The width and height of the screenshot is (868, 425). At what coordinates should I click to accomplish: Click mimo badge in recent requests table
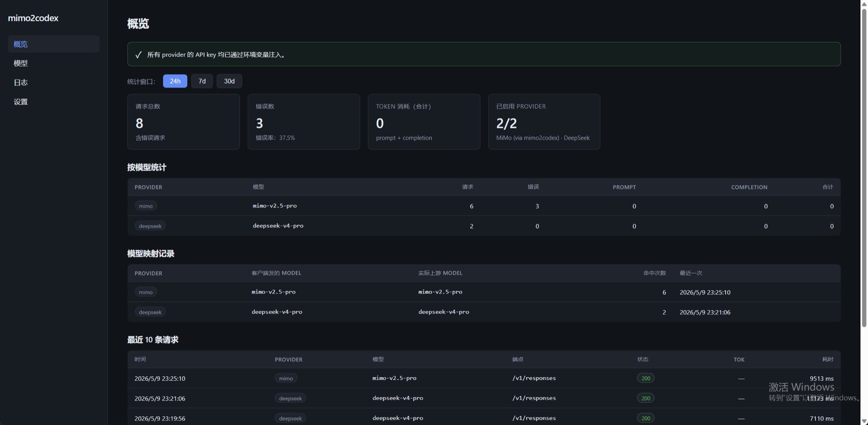click(x=286, y=378)
